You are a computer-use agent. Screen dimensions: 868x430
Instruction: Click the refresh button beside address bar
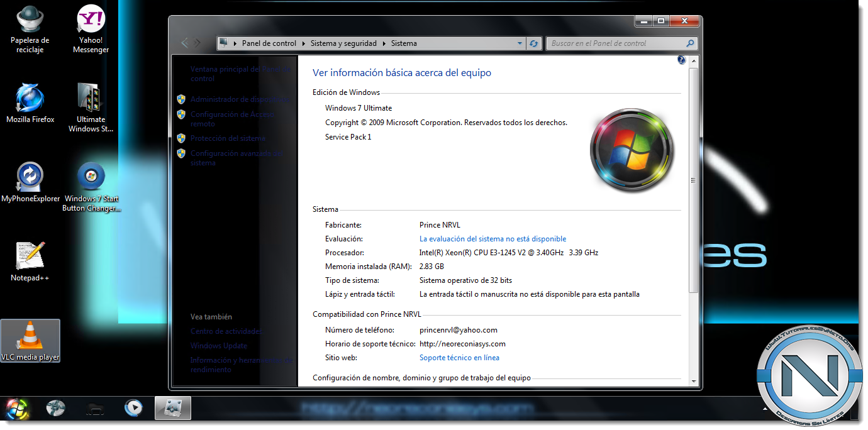(534, 43)
